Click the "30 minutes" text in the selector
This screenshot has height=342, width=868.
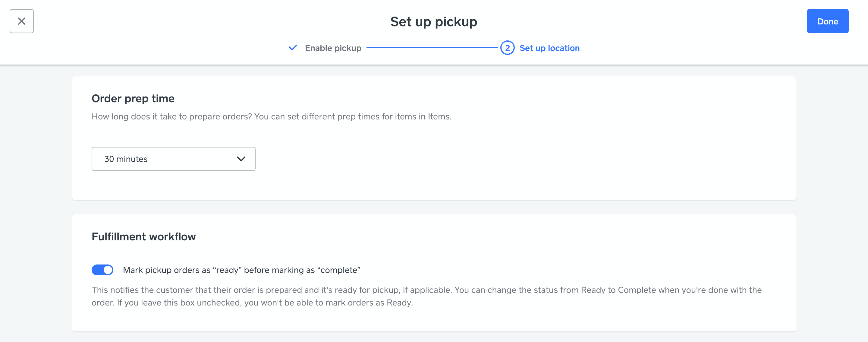click(x=126, y=159)
